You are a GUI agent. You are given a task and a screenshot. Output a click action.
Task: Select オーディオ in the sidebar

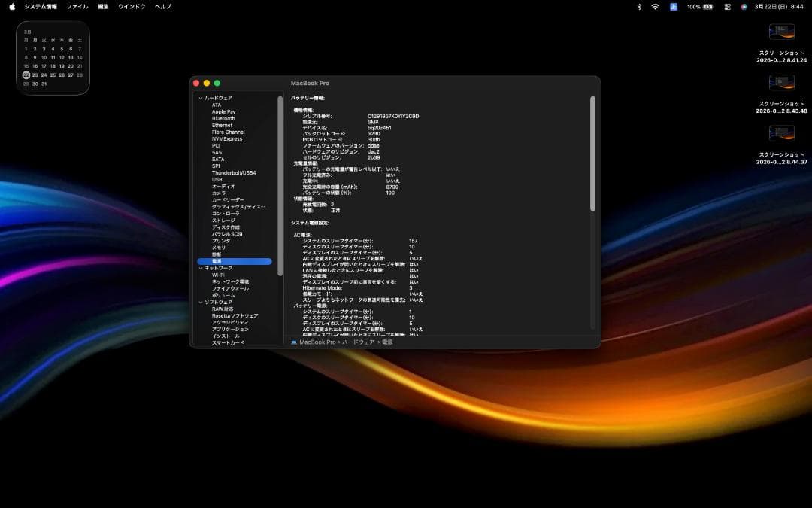tap(223, 186)
